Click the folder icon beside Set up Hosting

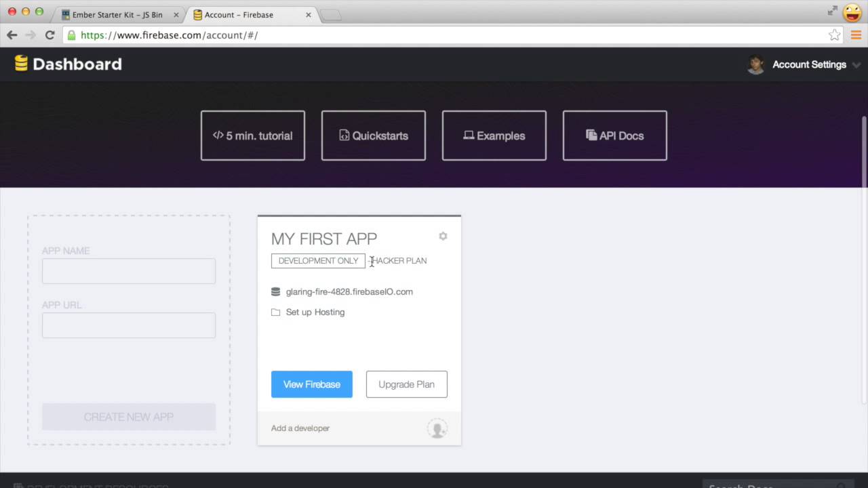click(275, 312)
